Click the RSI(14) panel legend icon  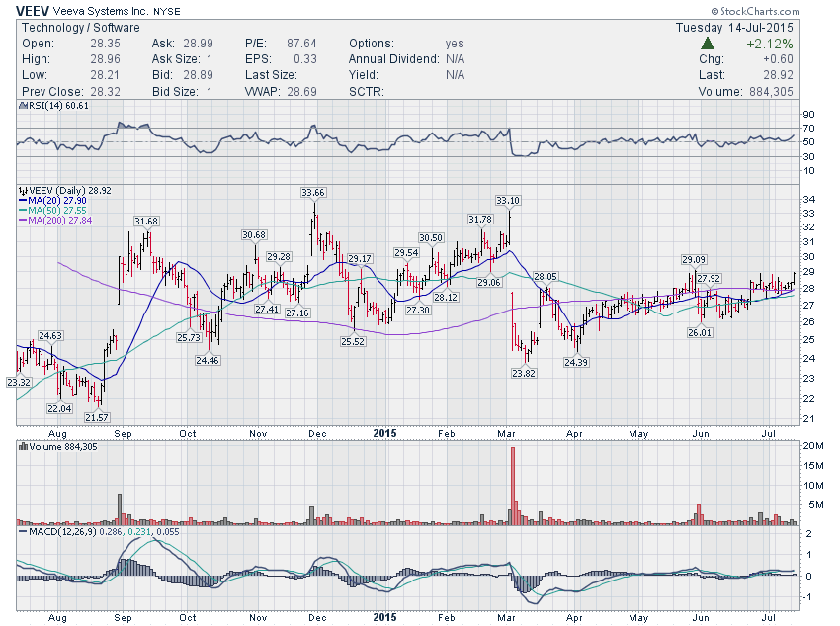pyautogui.click(x=23, y=106)
